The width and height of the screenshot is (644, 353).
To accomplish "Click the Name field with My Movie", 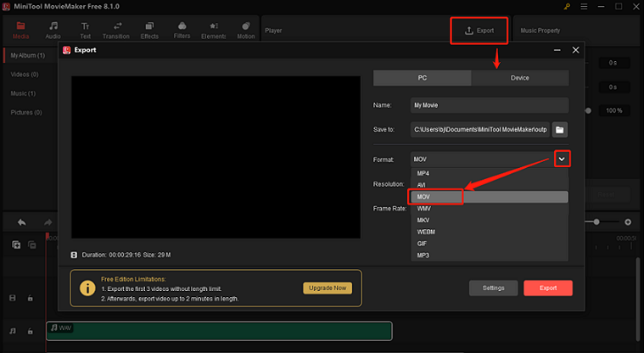I will (490, 105).
